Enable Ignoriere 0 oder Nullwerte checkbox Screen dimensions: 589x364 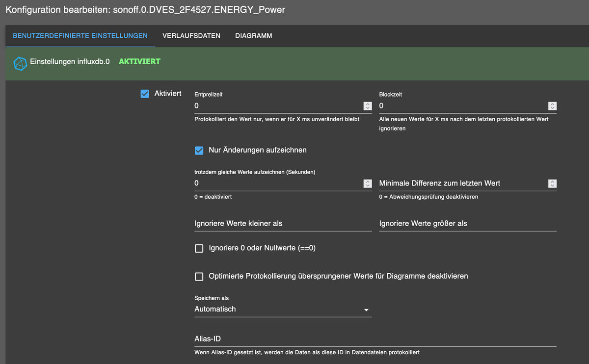tap(199, 249)
